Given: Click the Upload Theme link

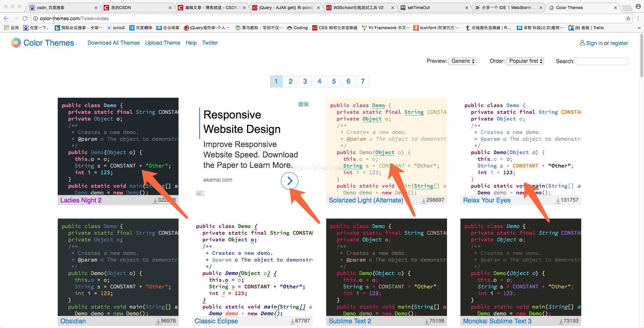Looking at the screenshot, I should click(162, 43).
